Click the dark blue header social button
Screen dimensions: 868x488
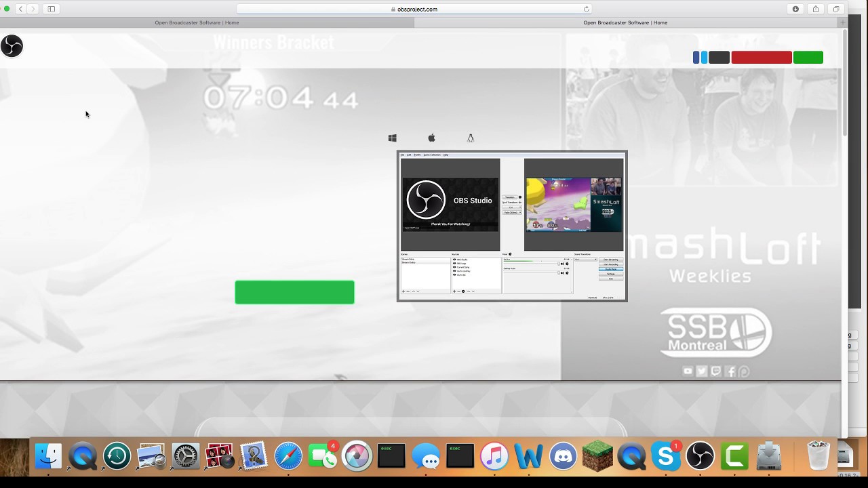pyautogui.click(x=696, y=58)
